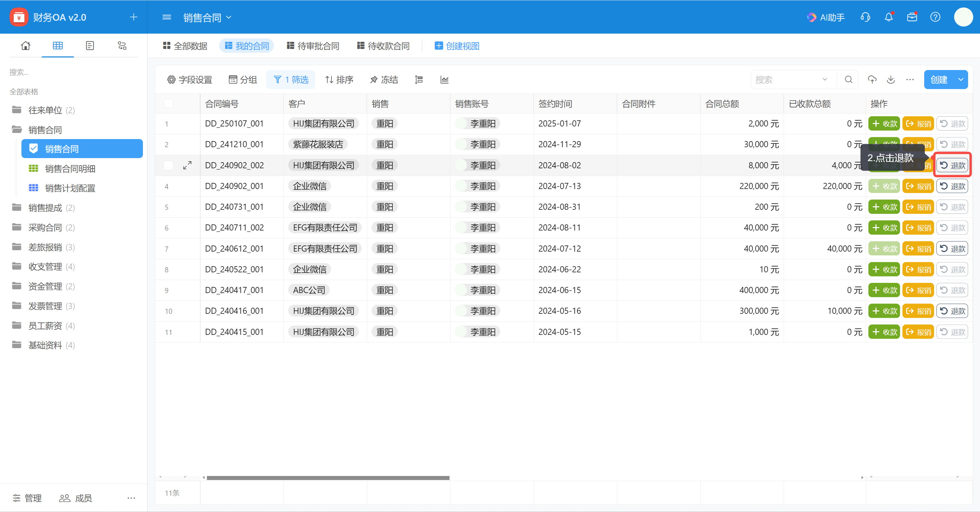Open the inbox briefcase icon in header
980x512 pixels.
click(x=912, y=17)
